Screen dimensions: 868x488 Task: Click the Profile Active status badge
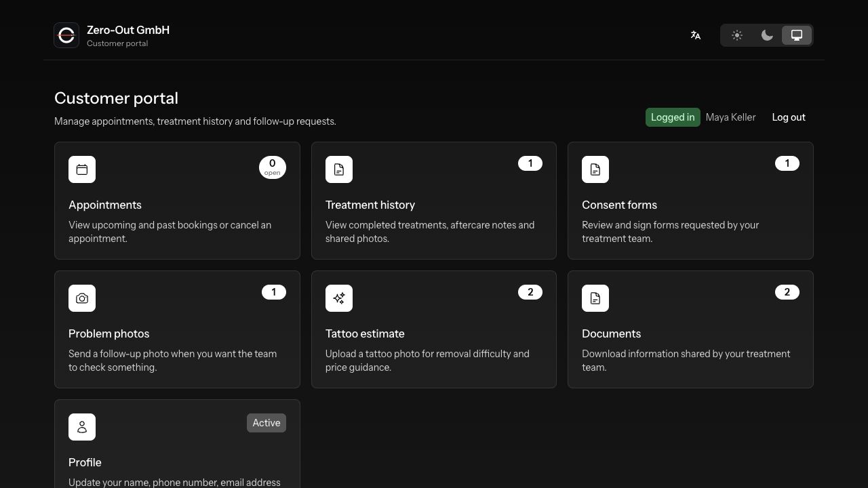267,423
